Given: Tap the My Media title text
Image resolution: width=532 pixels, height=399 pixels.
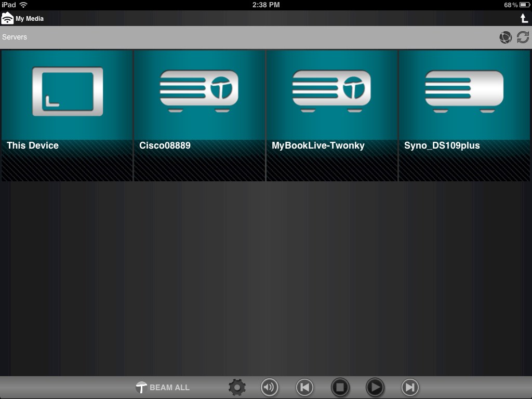Looking at the screenshot, I should tap(30, 19).
